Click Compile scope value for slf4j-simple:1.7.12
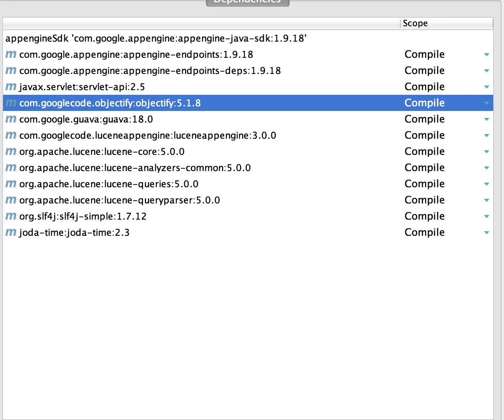This screenshot has height=420, width=504. 425,216
